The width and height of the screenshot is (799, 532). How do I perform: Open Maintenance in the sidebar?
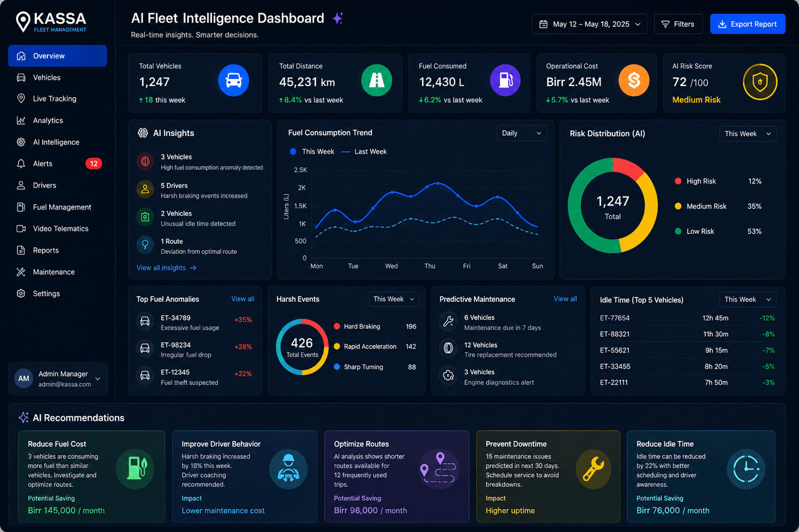tap(57, 272)
